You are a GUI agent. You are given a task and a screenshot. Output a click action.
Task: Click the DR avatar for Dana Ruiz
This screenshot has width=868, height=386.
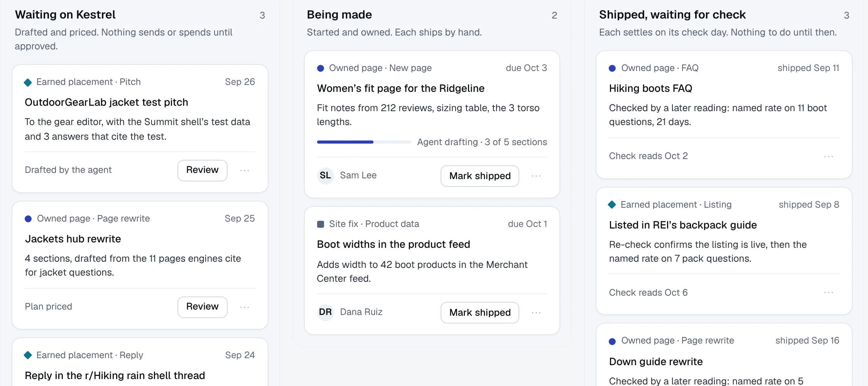pos(325,312)
